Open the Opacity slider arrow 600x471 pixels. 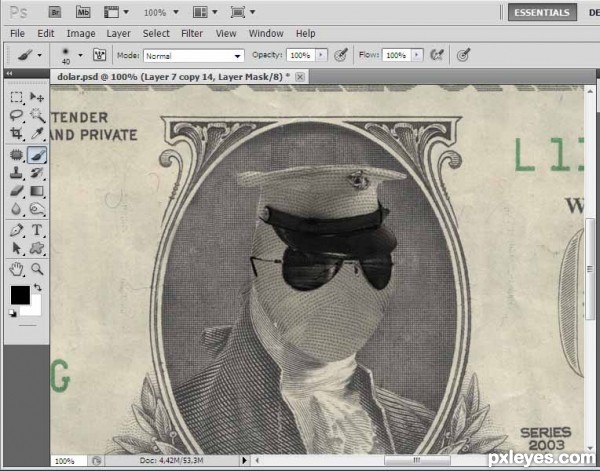click(x=321, y=55)
